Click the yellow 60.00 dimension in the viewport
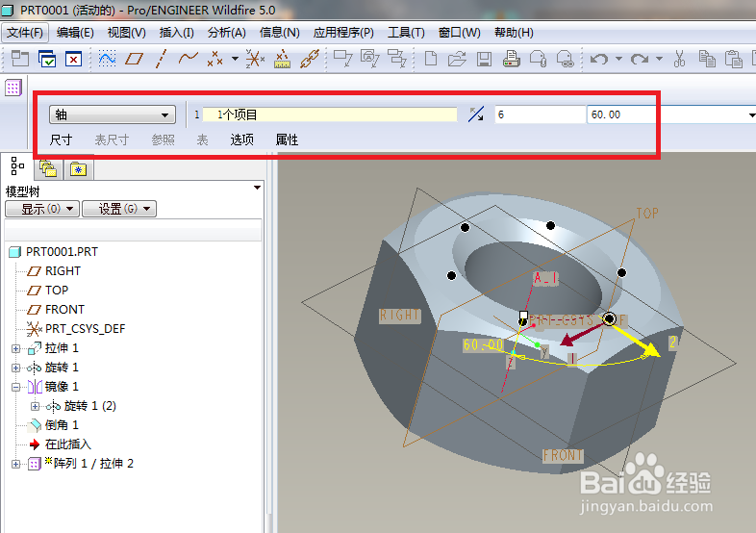This screenshot has height=533, width=756. click(483, 344)
